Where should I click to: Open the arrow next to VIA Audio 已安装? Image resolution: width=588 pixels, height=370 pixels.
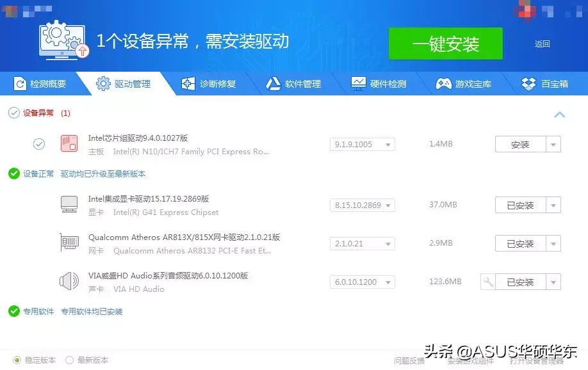pyautogui.click(x=553, y=282)
